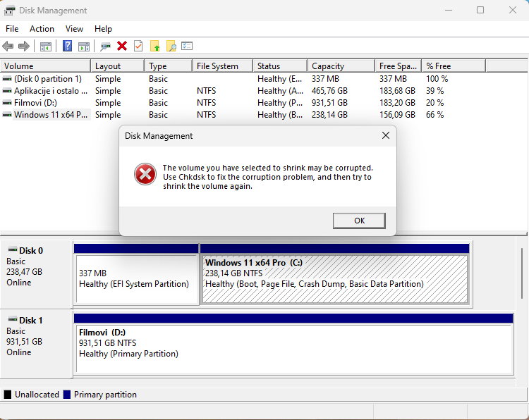Toggle the Show/Hide Action Pane icon
Viewport: 529px width, 420px height.
(x=84, y=47)
